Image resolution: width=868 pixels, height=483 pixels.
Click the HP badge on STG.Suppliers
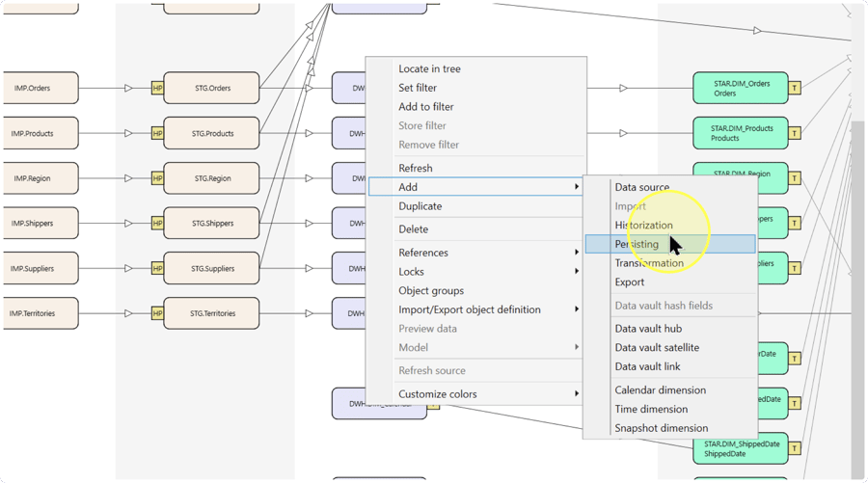click(x=157, y=268)
